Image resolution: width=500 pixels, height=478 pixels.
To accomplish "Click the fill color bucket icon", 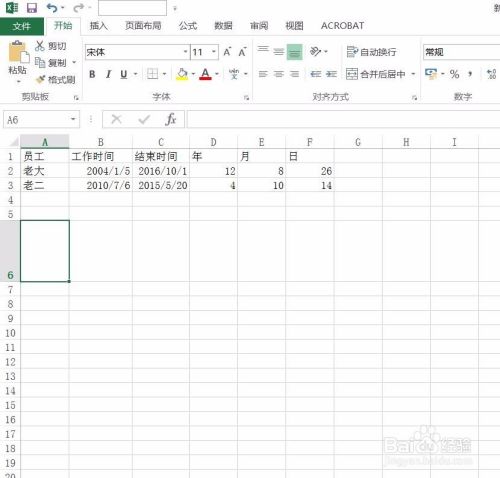I will tap(182, 74).
